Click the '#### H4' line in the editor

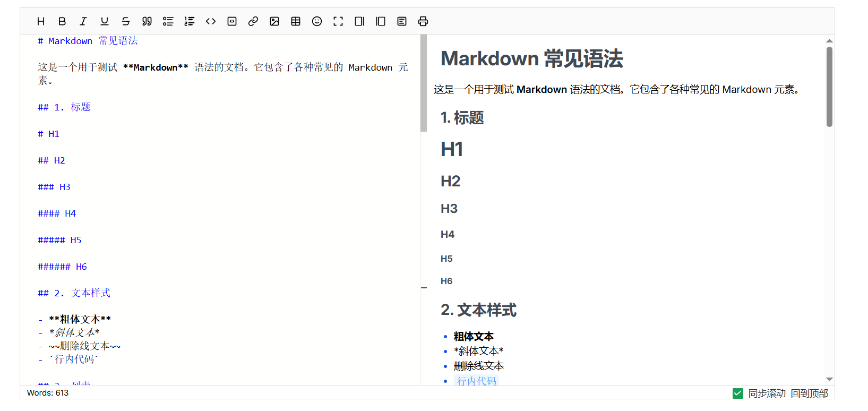tap(57, 213)
